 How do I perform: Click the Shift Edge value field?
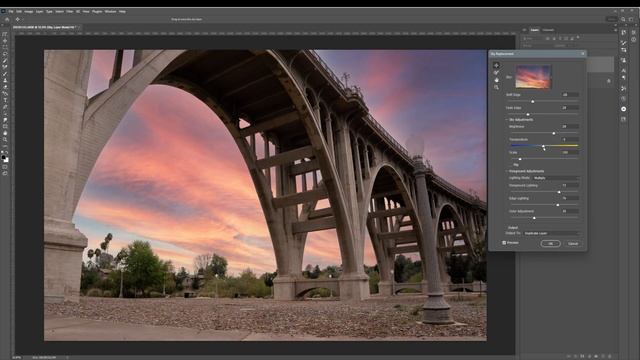click(x=569, y=95)
